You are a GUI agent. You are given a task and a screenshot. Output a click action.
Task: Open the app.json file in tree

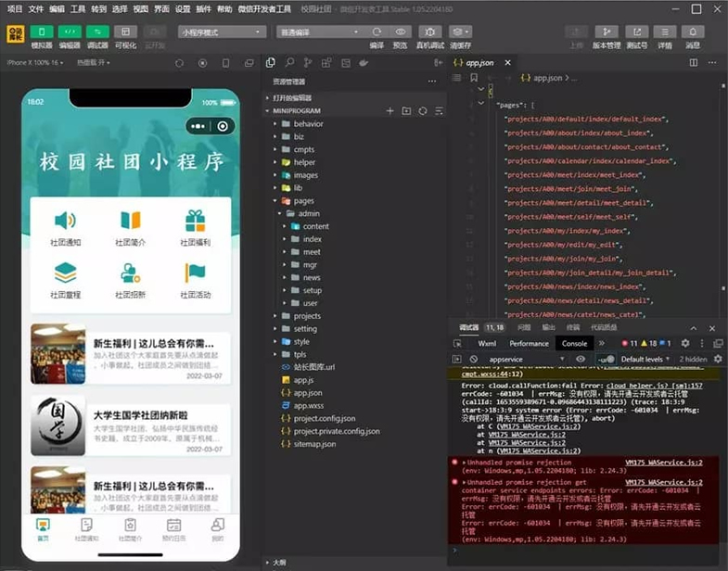click(355, 393)
